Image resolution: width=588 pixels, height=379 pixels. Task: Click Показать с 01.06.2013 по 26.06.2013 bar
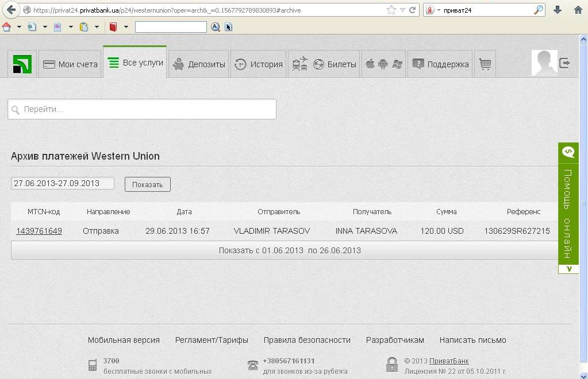pyautogui.click(x=285, y=250)
